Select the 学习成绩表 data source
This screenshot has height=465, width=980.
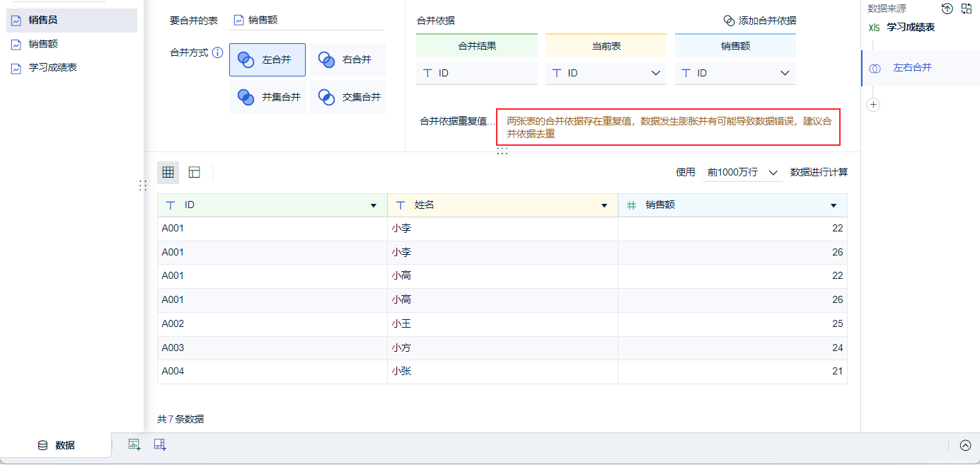[911, 27]
